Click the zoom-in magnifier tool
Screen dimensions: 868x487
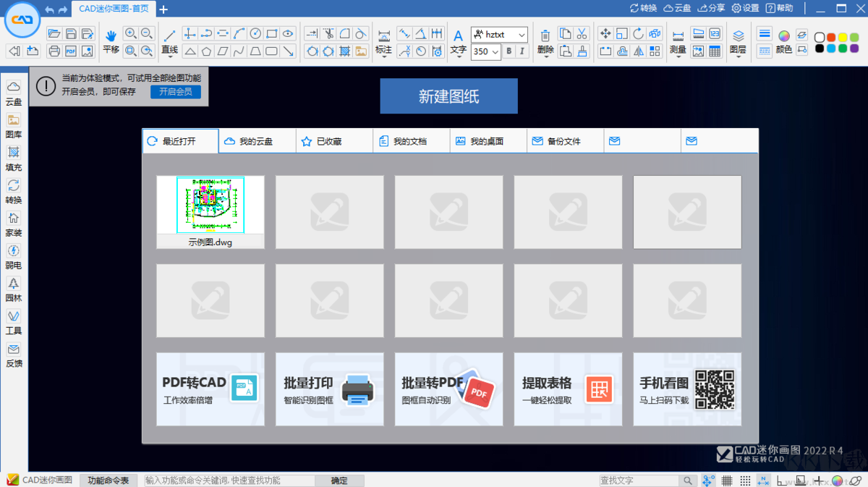[131, 33]
